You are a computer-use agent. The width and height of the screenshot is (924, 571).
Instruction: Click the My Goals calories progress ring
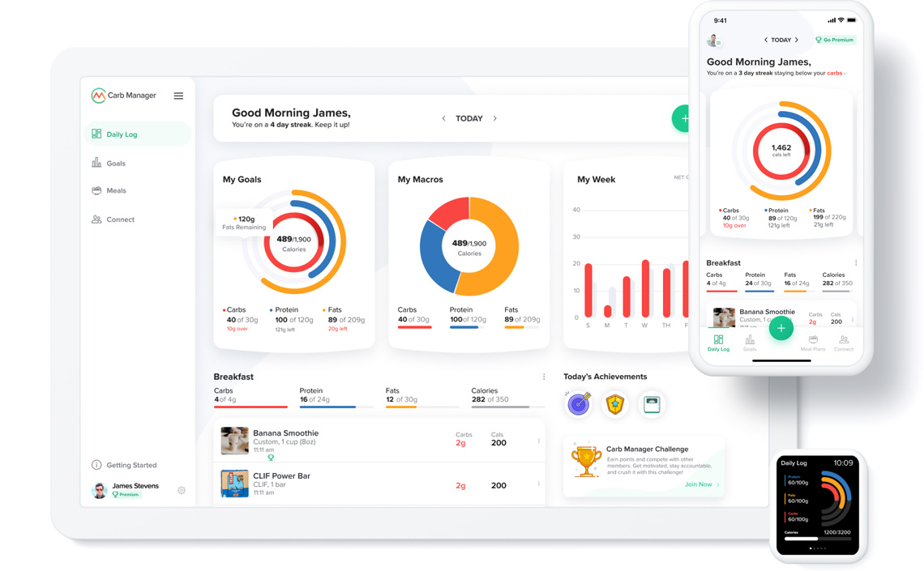[293, 241]
